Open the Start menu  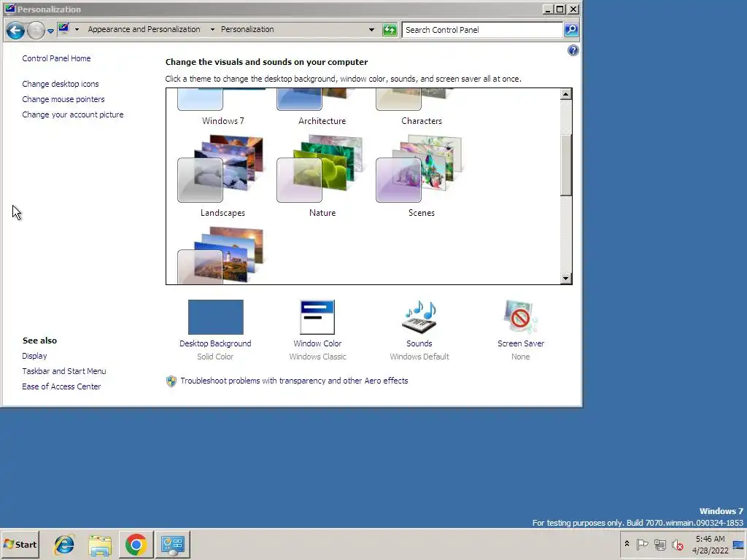click(x=20, y=545)
